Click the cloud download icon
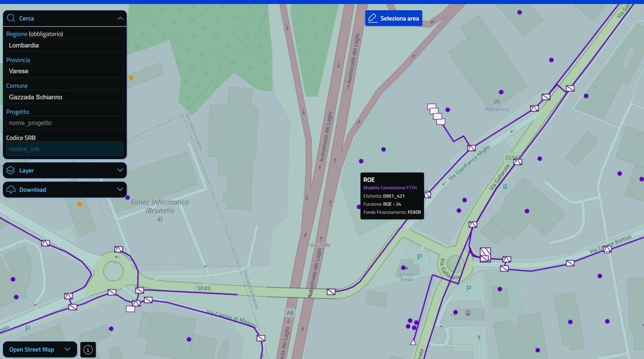This screenshot has height=359, width=644. coord(11,189)
